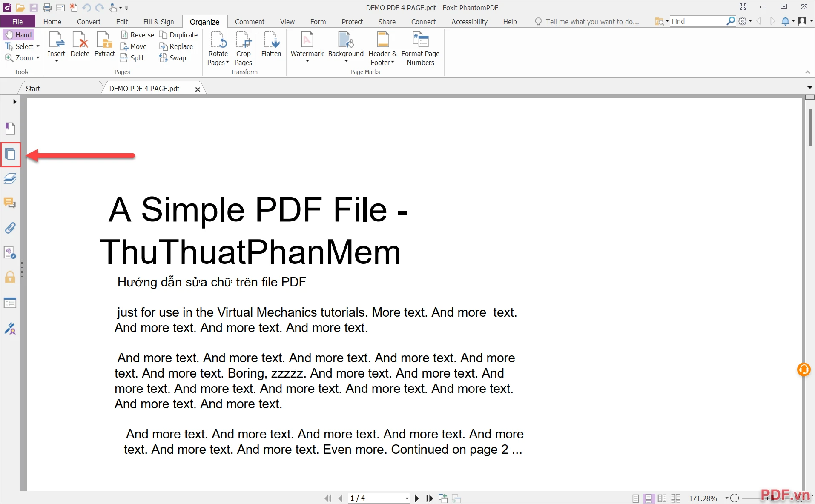
Task: Open the File menu
Action: 17,22
